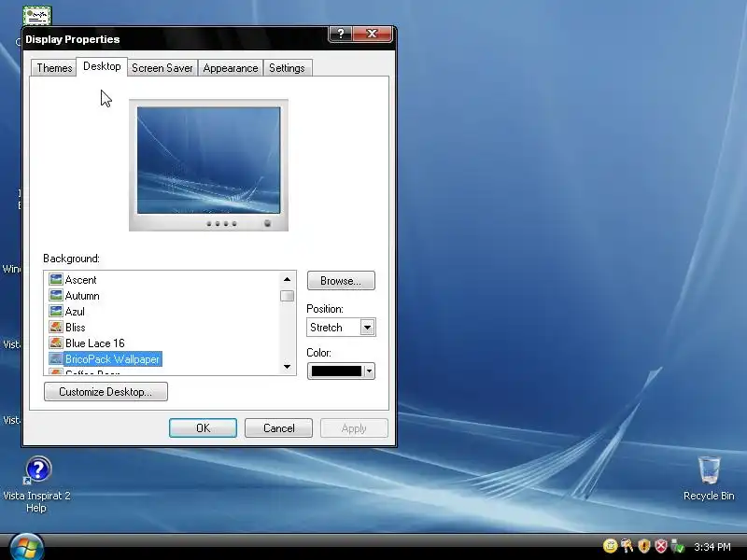Select Blue Lace 16 background
Viewport: 747px width, 560px height.
click(x=95, y=343)
